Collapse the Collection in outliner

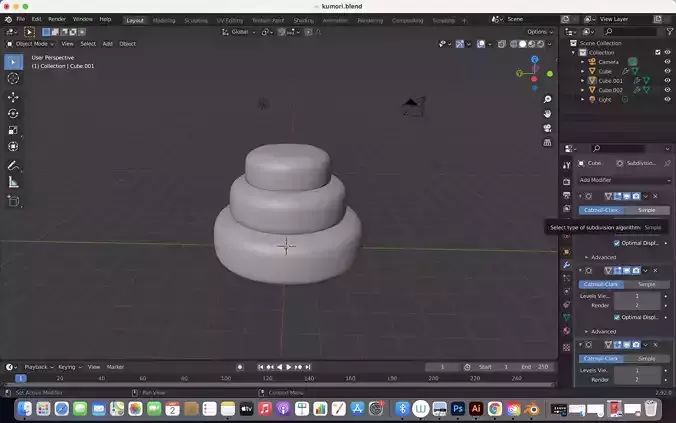(573, 52)
